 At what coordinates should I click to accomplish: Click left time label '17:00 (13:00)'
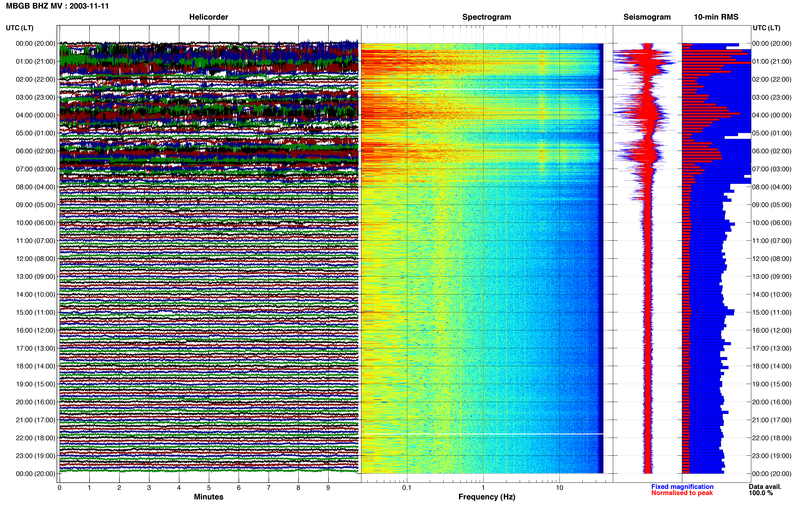pyautogui.click(x=36, y=348)
